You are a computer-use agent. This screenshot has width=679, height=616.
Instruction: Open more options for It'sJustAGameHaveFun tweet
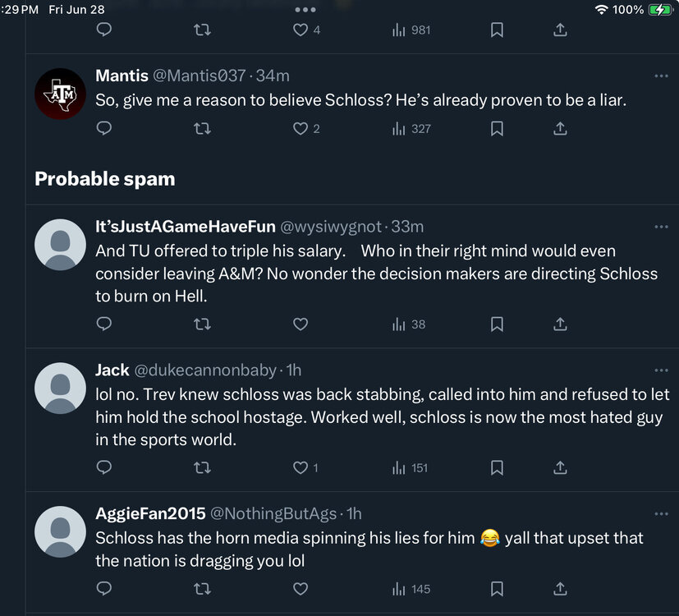point(661,227)
